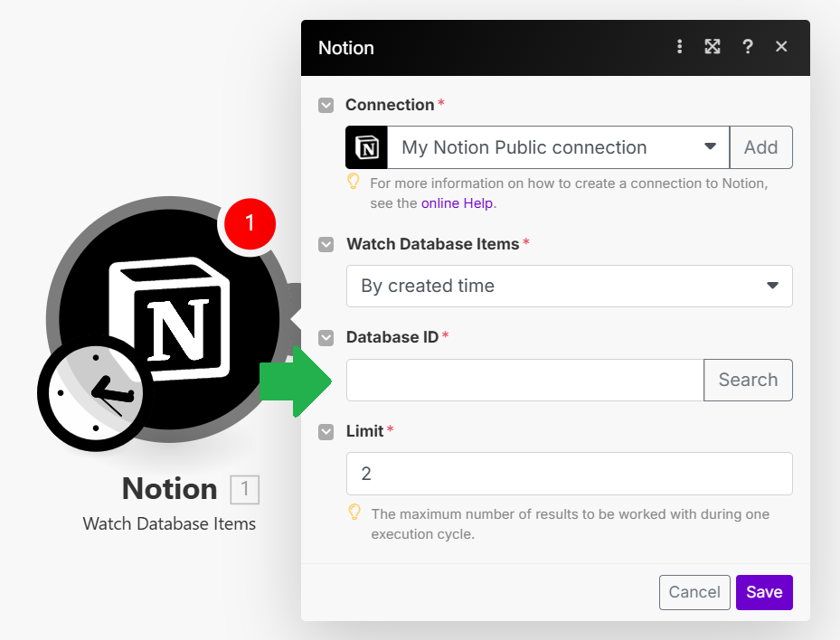This screenshot has width=840, height=640.
Task: Save the Notion module settings
Action: [x=764, y=592]
